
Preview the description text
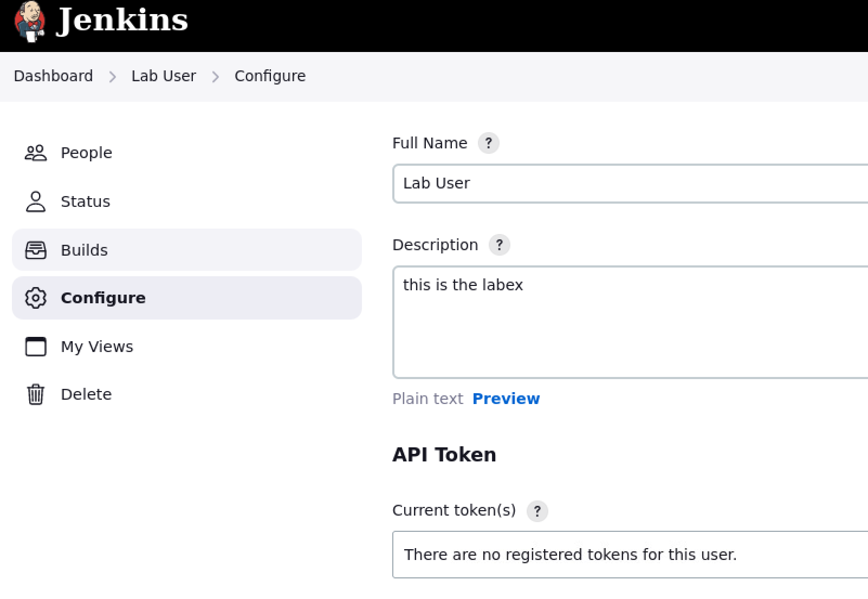pos(506,399)
